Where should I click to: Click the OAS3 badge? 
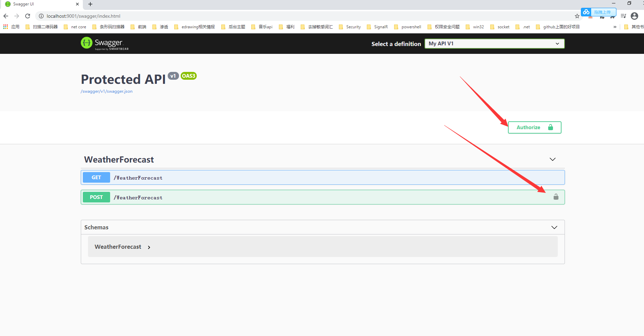click(189, 76)
